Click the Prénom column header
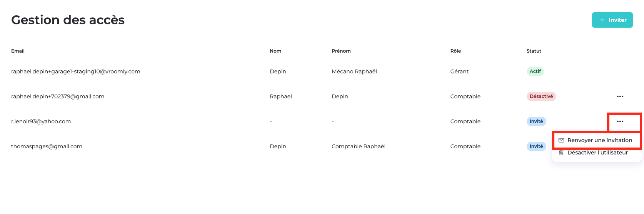644x214 pixels. coord(341,51)
